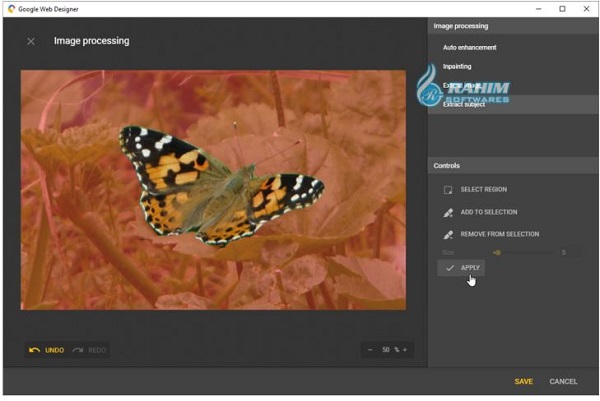Click the Redo arrow icon
The image size is (600, 401).
tap(78, 350)
